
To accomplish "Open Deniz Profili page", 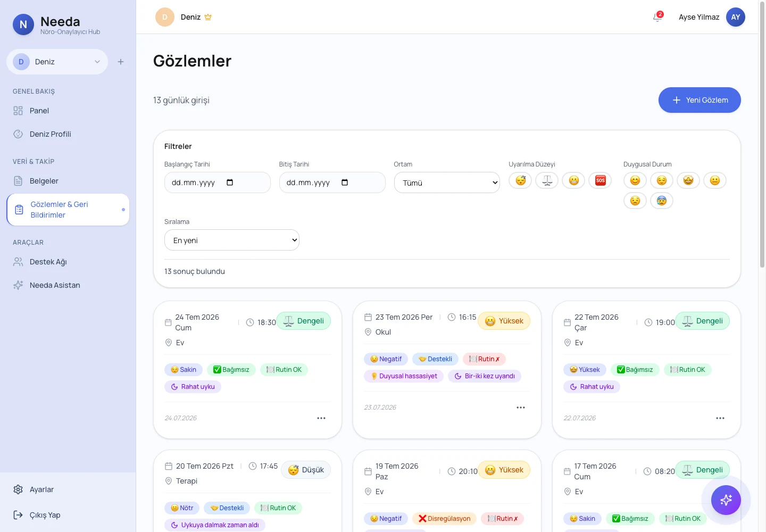I will [x=68, y=134].
